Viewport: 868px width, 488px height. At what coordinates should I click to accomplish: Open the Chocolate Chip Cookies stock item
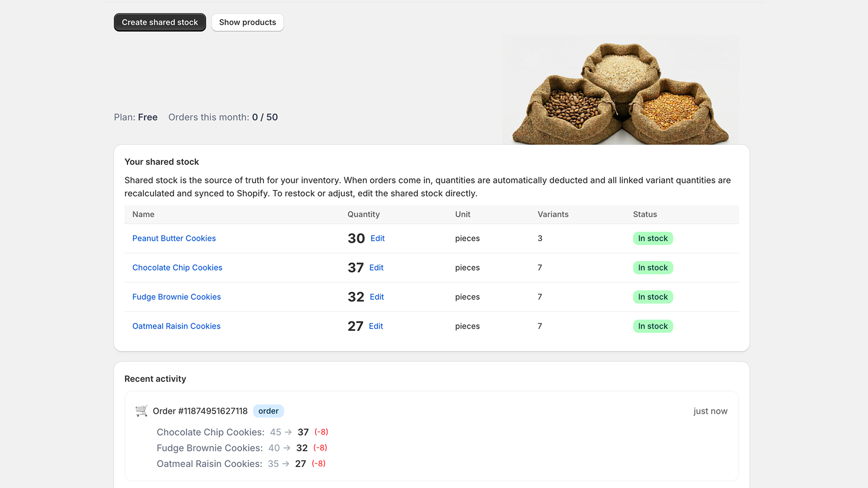[x=177, y=267]
